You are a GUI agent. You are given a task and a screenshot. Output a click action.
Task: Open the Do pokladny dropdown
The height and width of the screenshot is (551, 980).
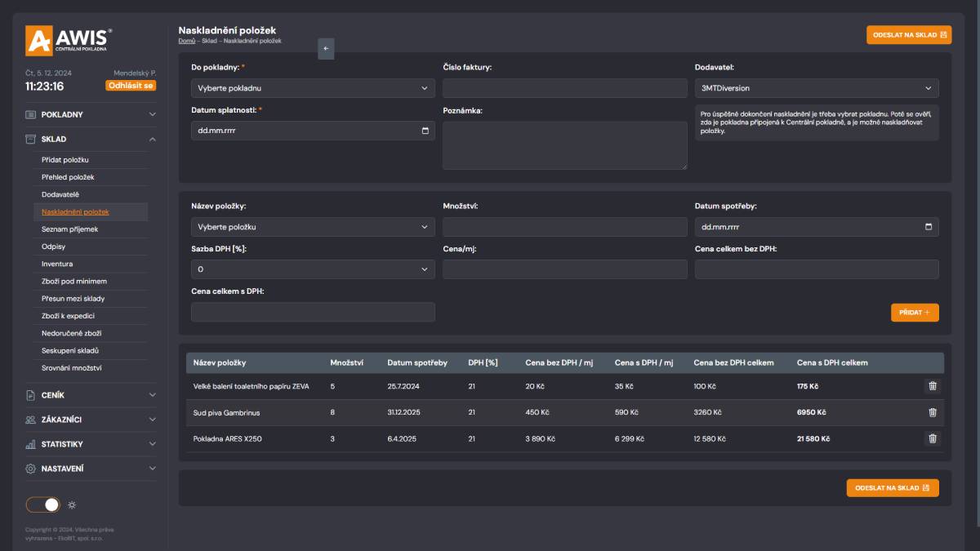pos(313,88)
